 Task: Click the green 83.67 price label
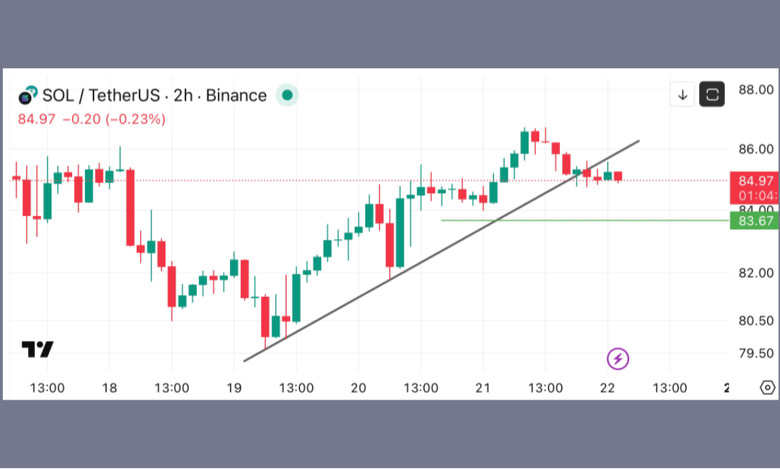click(x=754, y=220)
